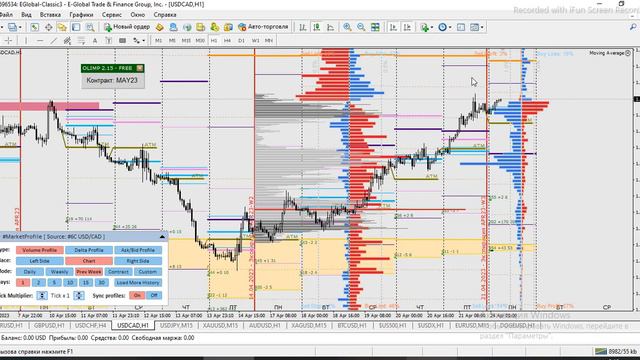Zoom in on the chart
The height and width of the screenshot is (360, 640).
click(x=347, y=27)
